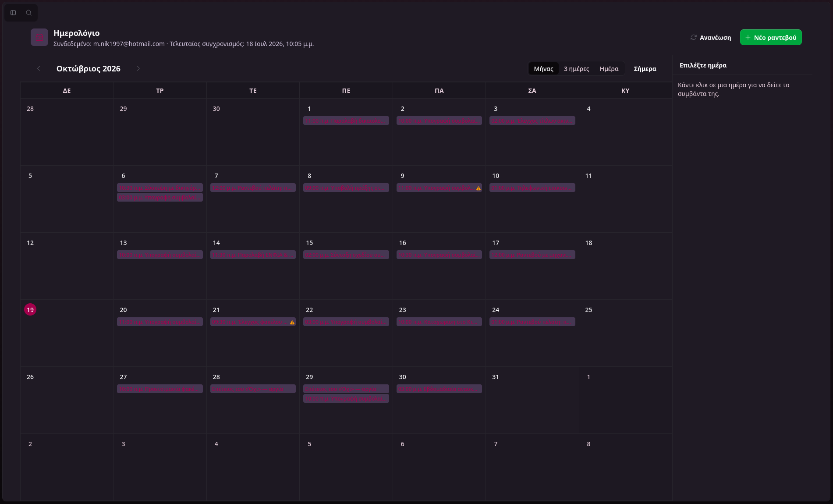This screenshot has height=504, width=833.
Task: Open the 01:00 μ.μ. Τηλεφωνική επικοιν... event
Action: click(532, 188)
